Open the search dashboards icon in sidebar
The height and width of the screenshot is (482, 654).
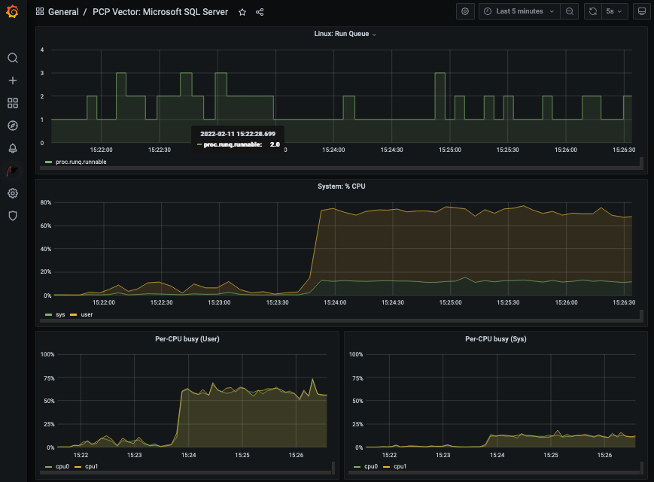[13, 58]
